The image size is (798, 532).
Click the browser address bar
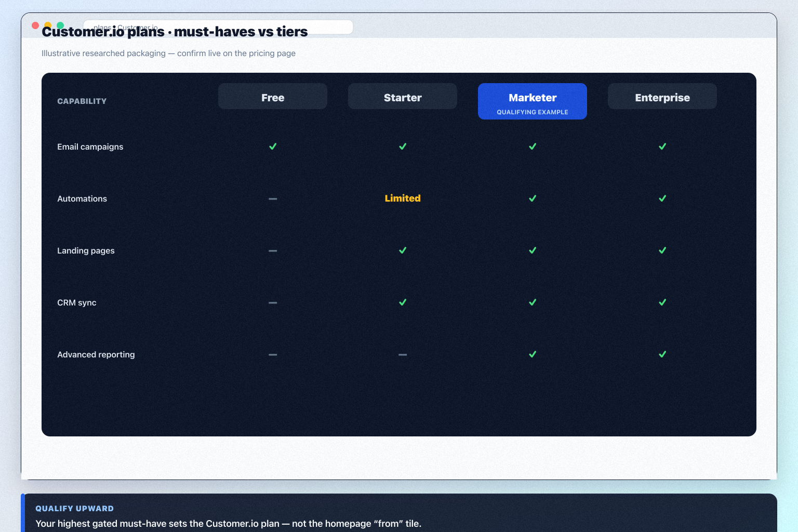(218, 27)
